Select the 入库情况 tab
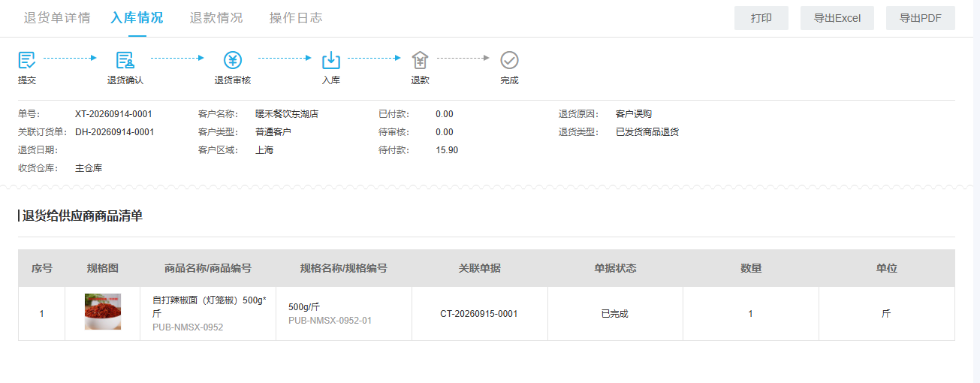The width and height of the screenshot is (980, 383). [x=137, y=18]
